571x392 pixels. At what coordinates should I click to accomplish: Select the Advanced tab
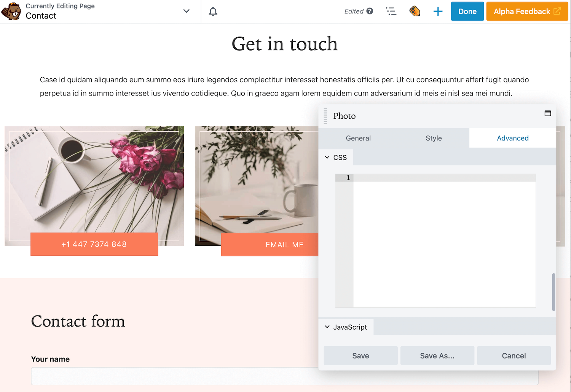[x=512, y=138]
